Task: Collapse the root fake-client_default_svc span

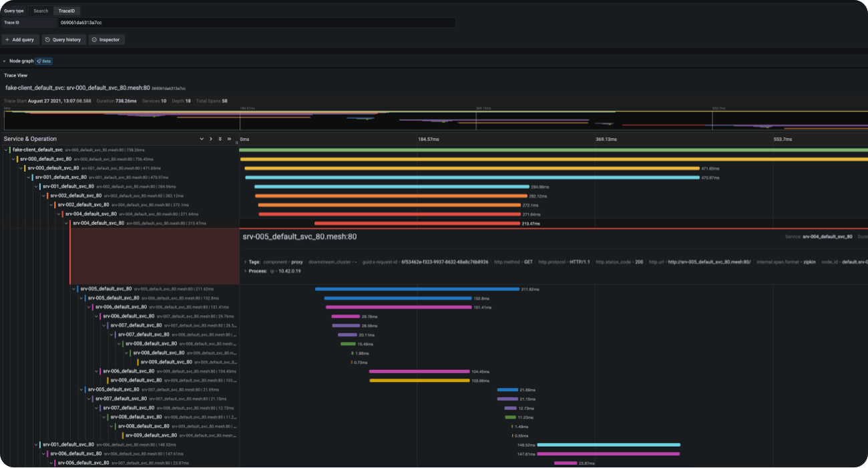Action: pos(6,150)
